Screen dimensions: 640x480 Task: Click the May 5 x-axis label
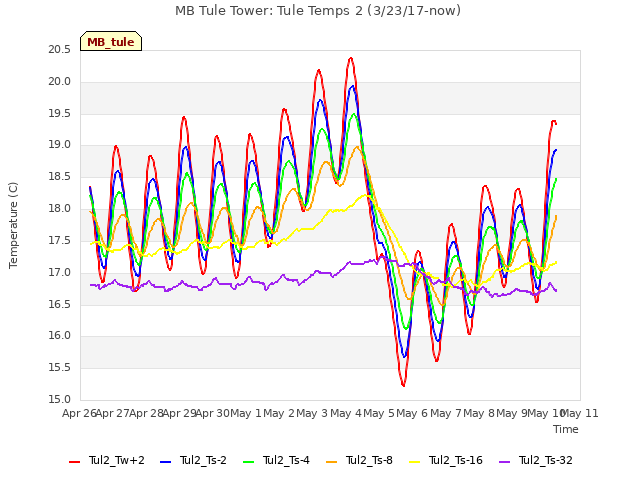point(379,413)
